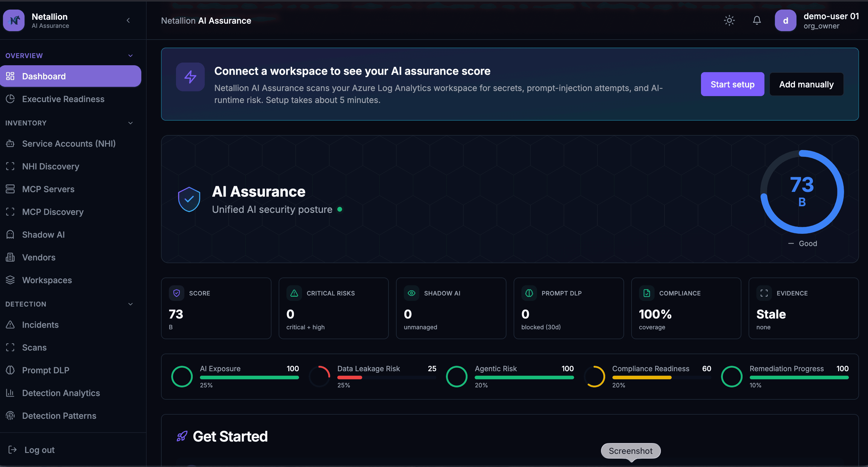The height and width of the screenshot is (467, 868).
Task: Collapse the sidebar with the chevron arrow
Action: (128, 21)
